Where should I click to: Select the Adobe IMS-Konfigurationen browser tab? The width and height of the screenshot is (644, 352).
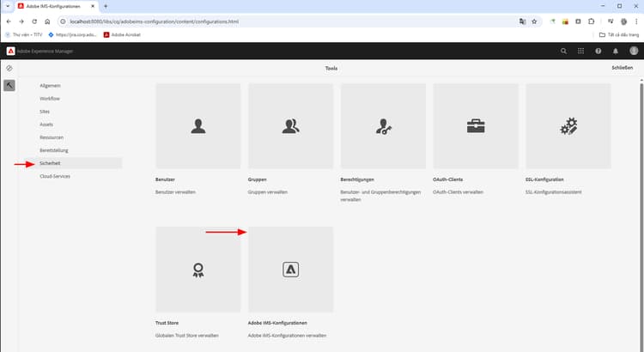point(57,6)
